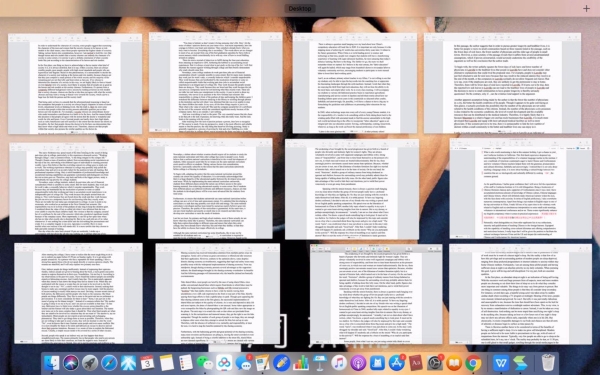The width and height of the screenshot is (600, 375).
Task: Open Safari browser in the Dock
Action: [x=109, y=362]
